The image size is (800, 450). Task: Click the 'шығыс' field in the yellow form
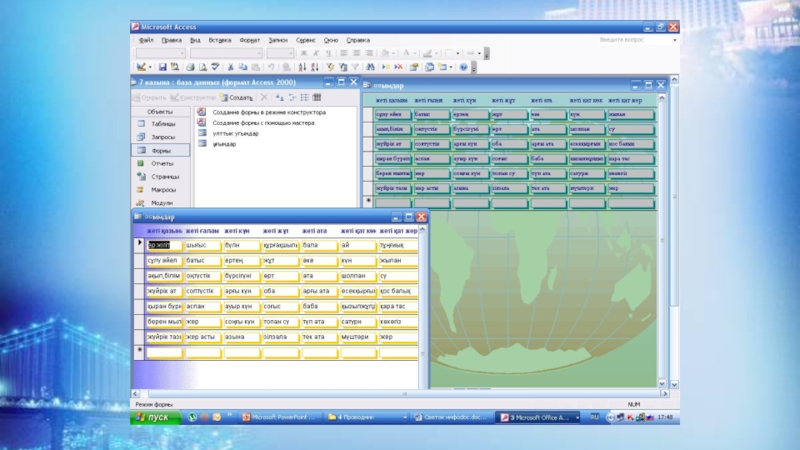tap(203, 245)
